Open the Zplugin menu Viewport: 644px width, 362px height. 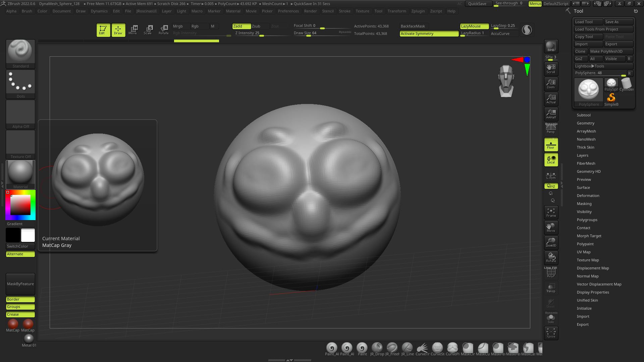(x=418, y=11)
